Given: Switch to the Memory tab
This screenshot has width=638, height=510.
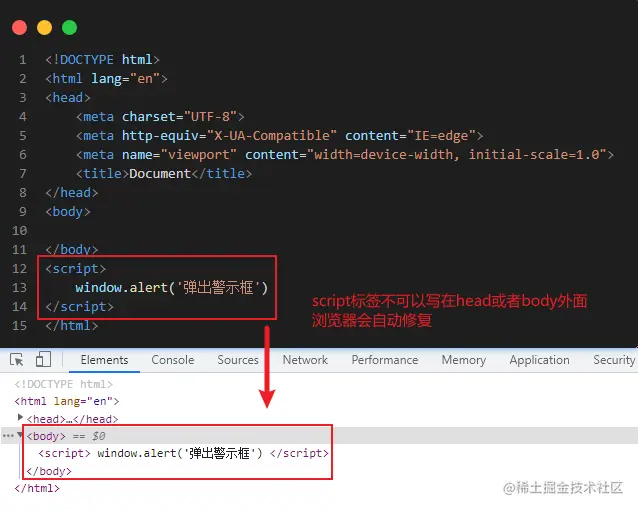Looking at the screenshot, I should click(x=464, y=360).
